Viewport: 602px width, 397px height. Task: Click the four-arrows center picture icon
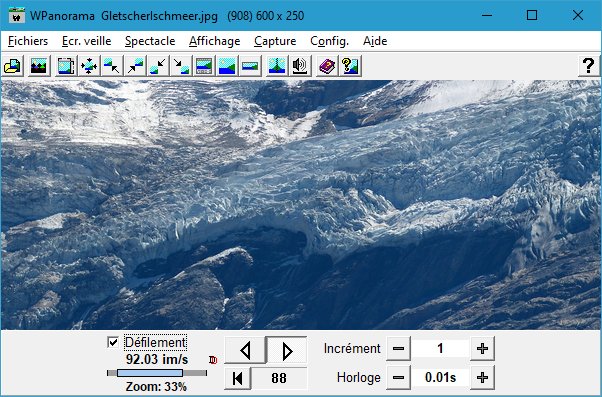tap(89, 66)
